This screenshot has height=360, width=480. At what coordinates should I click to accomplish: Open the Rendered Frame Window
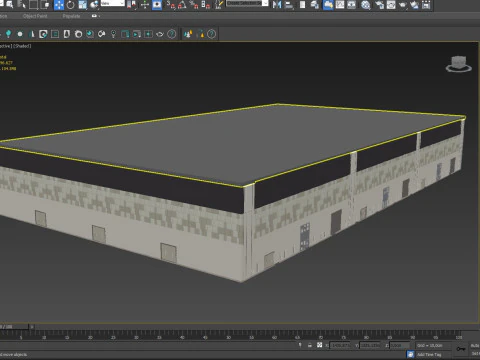pyautogui.click(x=391, y=5)
